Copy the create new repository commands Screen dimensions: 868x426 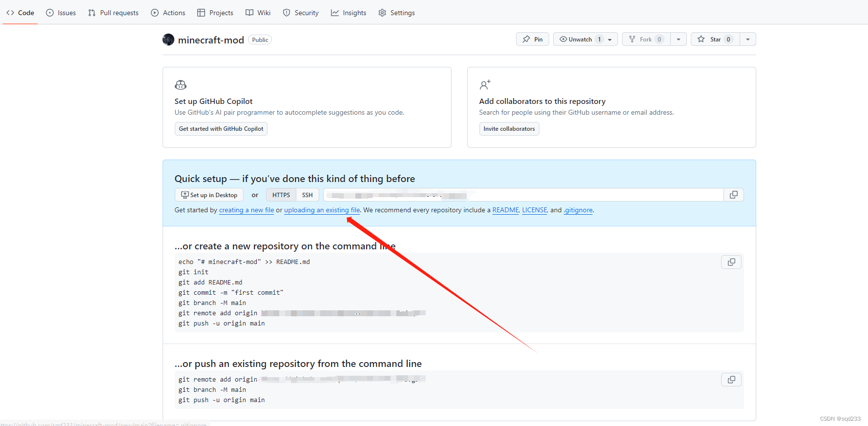[x=731, y=262]
